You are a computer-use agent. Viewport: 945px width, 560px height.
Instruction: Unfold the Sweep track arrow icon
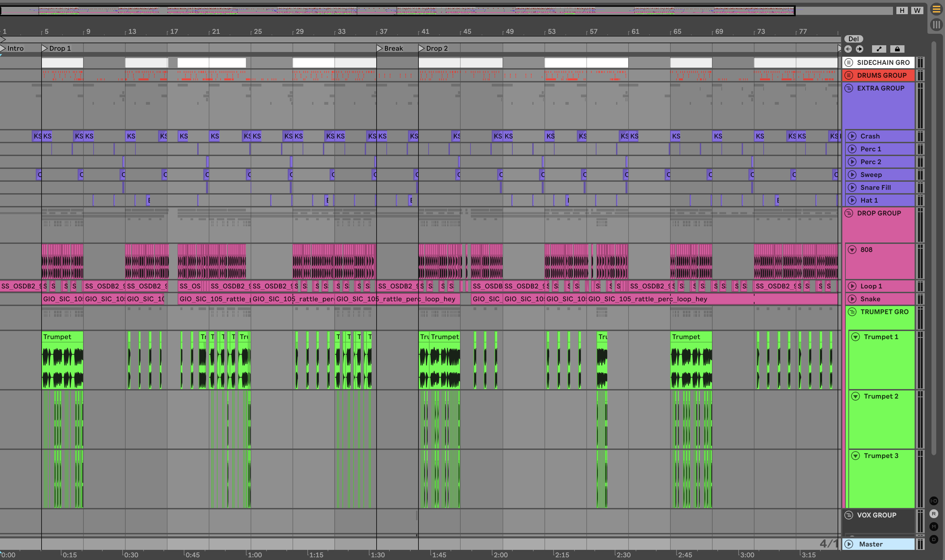852,175
